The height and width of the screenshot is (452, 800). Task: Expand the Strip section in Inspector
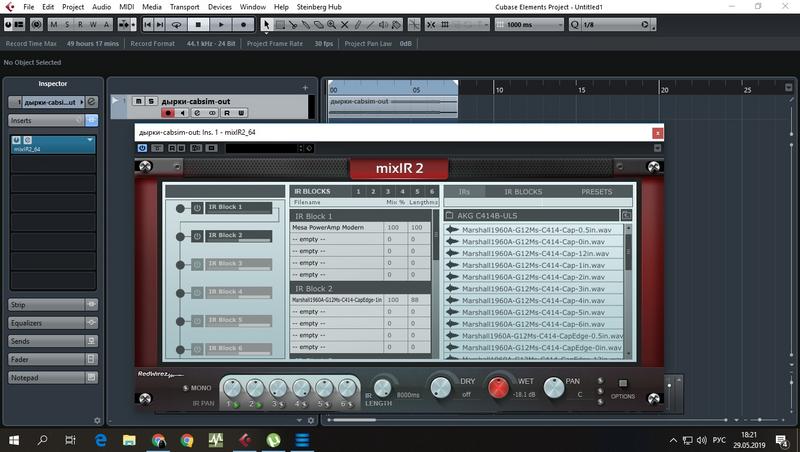point(46,305)
